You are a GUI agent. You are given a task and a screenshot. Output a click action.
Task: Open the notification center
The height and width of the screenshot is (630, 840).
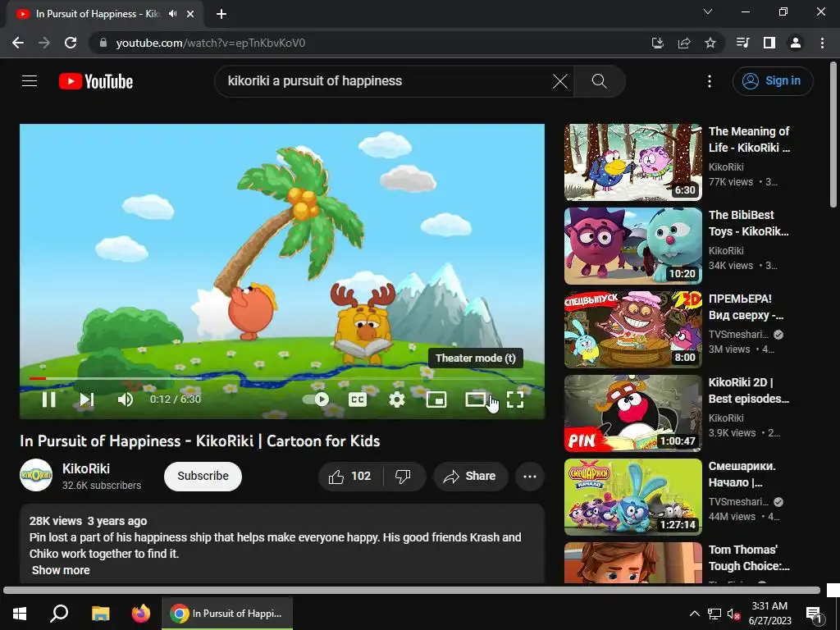point(815,614)
